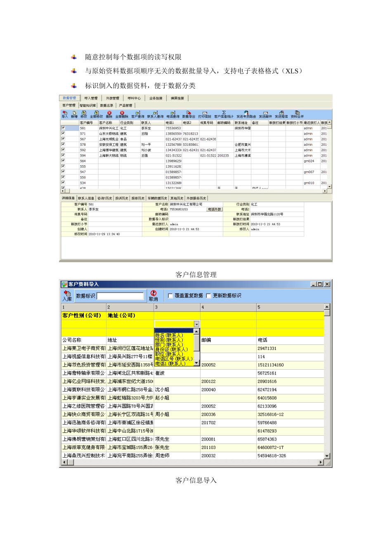392x555 pixels.
Task: Click the customer grid horizontal scroll-left arrow
Action: [63, 191]
